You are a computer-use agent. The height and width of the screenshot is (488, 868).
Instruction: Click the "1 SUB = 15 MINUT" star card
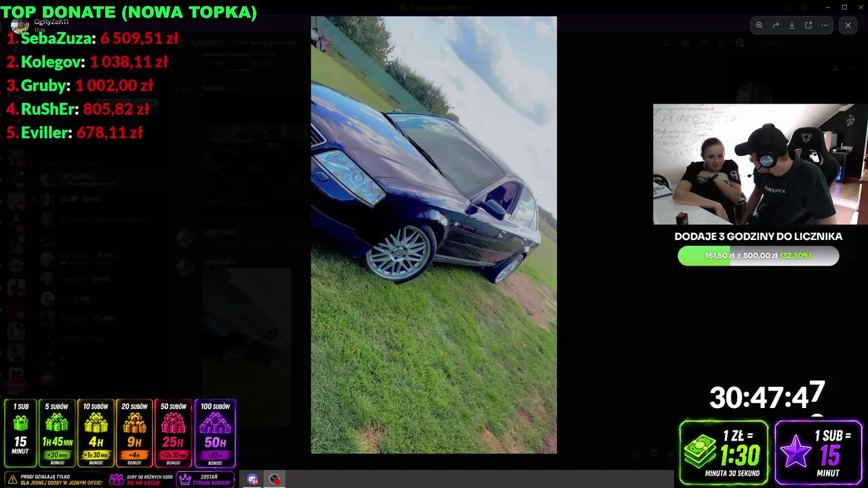[x=818, y=453]
